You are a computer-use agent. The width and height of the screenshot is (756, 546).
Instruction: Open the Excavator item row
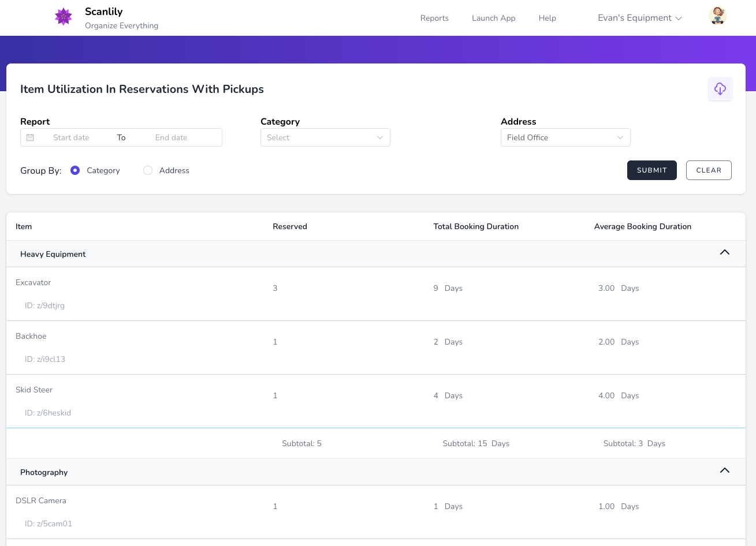tap(33, 282)
